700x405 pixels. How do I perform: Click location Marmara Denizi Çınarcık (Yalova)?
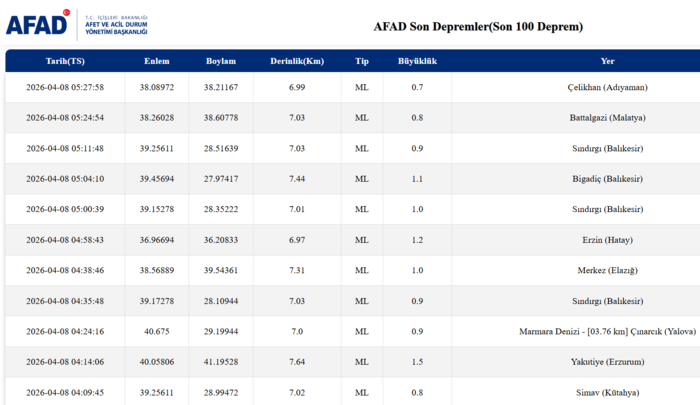click(608, 331)
